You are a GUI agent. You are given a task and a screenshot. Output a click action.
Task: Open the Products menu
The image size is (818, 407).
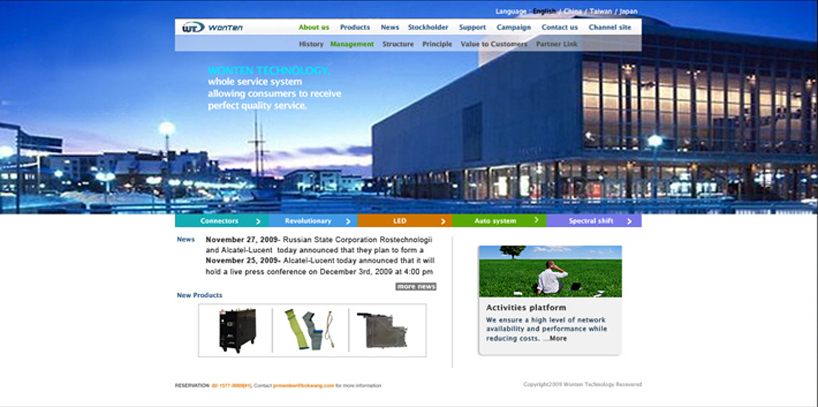click(354, 27)
